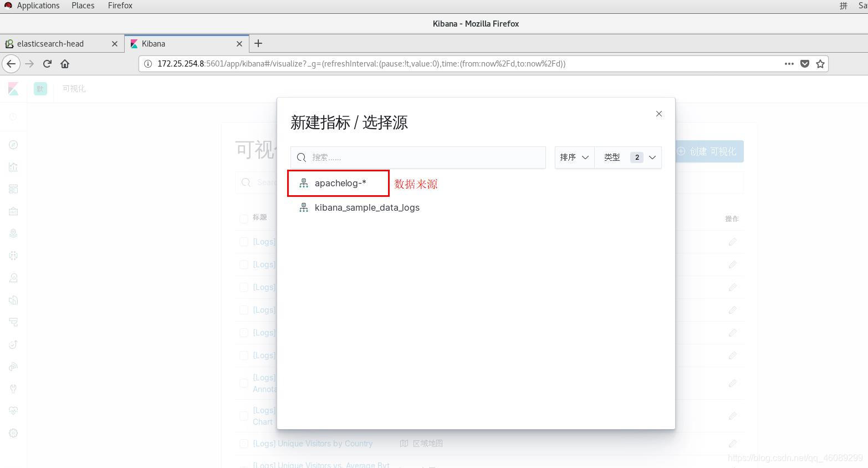Tick the Unique Visitors by Country checkbox
Screen dimensions: 868x468
tap(243, 444)
